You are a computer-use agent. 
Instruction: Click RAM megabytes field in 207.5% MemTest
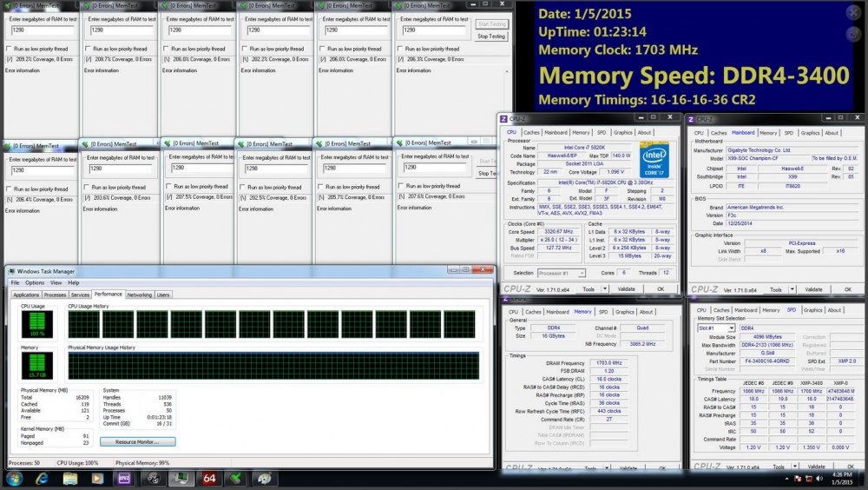[x=201, y=168]
